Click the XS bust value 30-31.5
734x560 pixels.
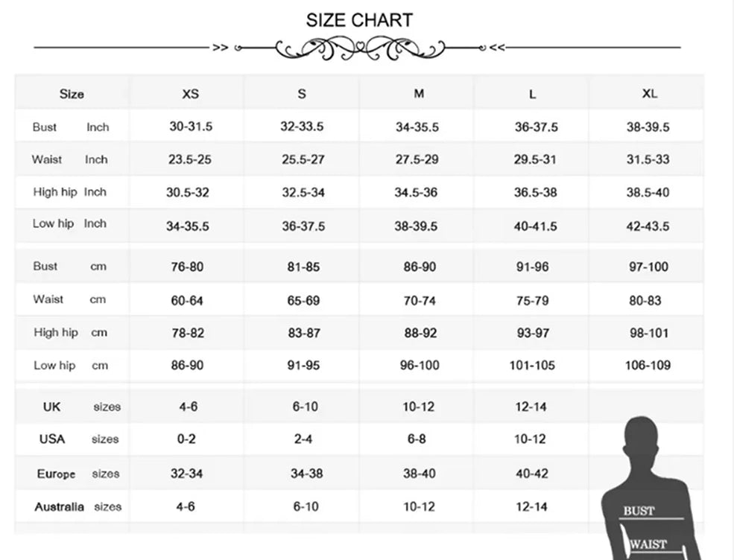(191, 127)
